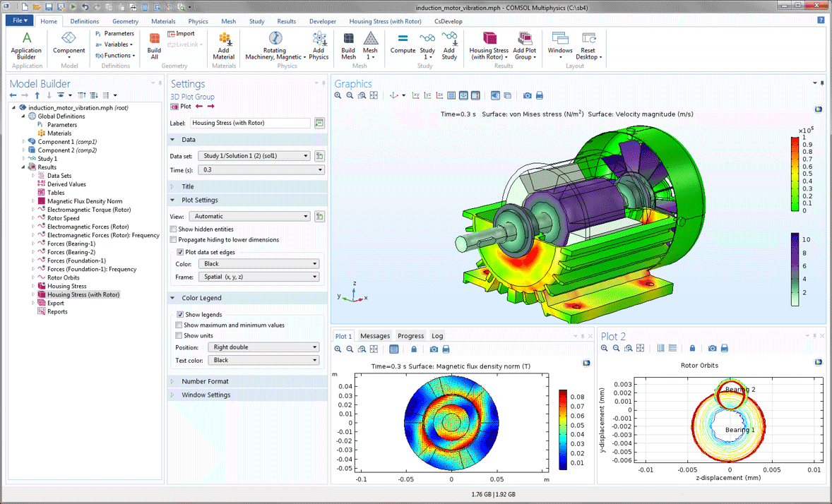Switch to the Results ribbon tab
The image size is (832, 504).
coord(286,21)
